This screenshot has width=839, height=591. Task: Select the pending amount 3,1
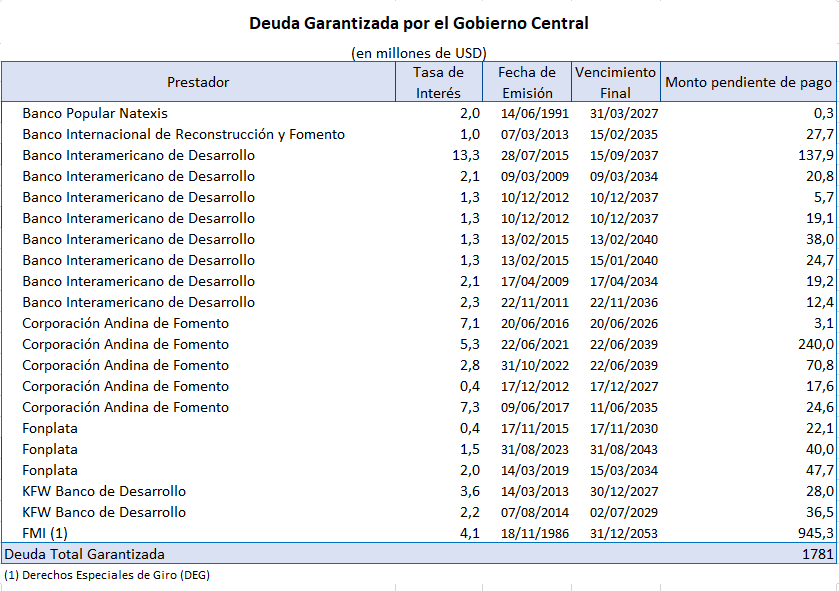tap(823, 323)
